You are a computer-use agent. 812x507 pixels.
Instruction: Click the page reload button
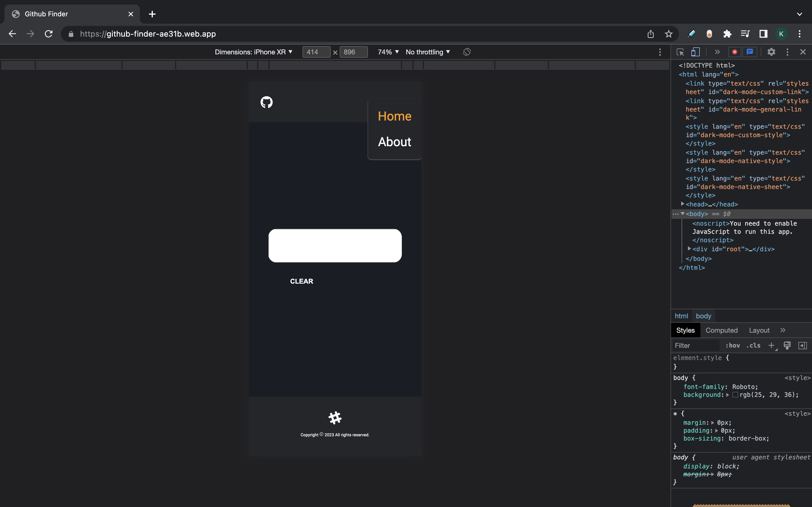tap(49, 34)
